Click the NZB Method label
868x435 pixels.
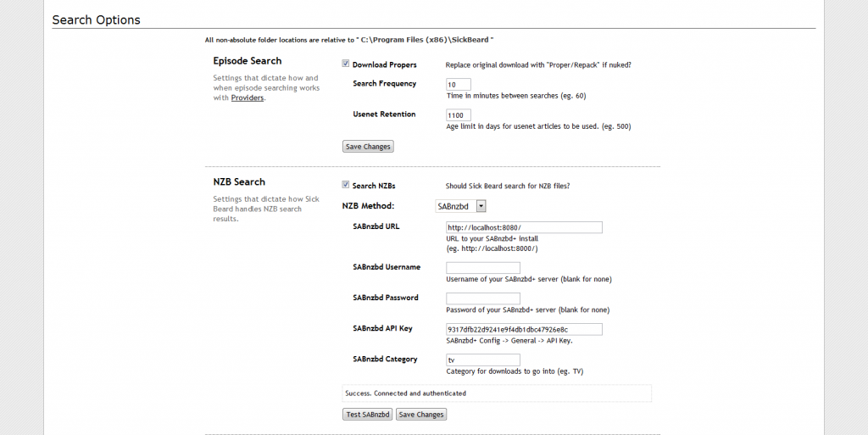368,206
